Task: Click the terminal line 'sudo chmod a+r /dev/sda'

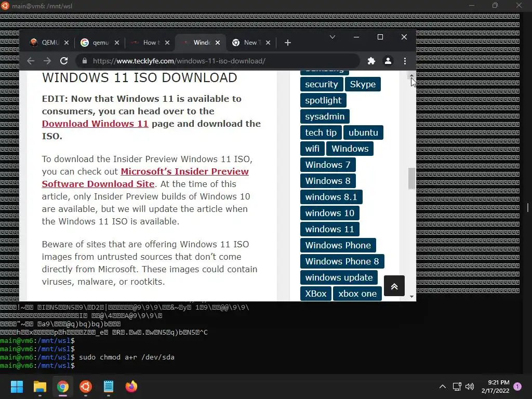Action: pyautogui.click(x=127, y=357)
